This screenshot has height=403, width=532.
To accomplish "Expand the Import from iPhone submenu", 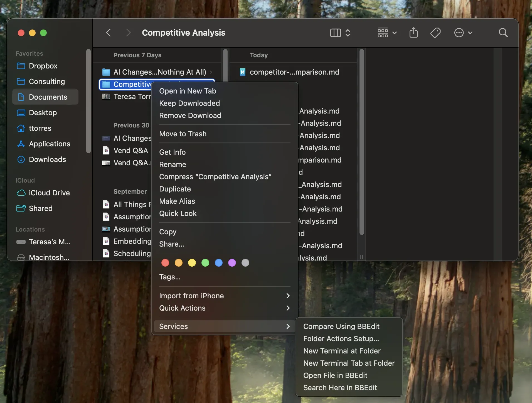I will click(192, 296).
